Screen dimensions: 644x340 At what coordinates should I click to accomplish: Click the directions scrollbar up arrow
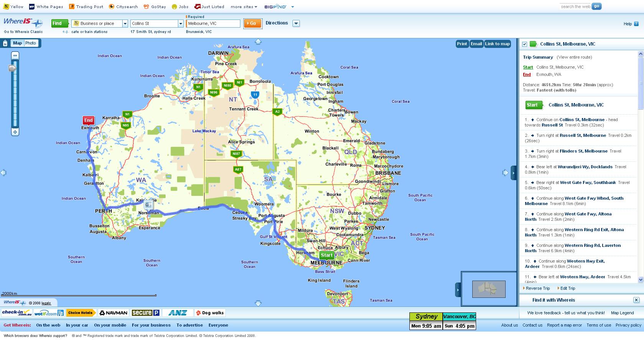[641, 54]
